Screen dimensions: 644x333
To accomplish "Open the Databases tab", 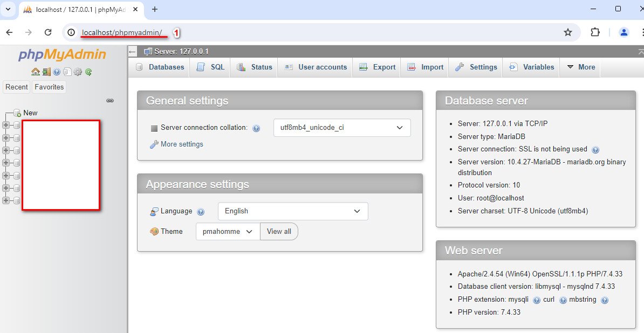I will [x=160, y=67].
